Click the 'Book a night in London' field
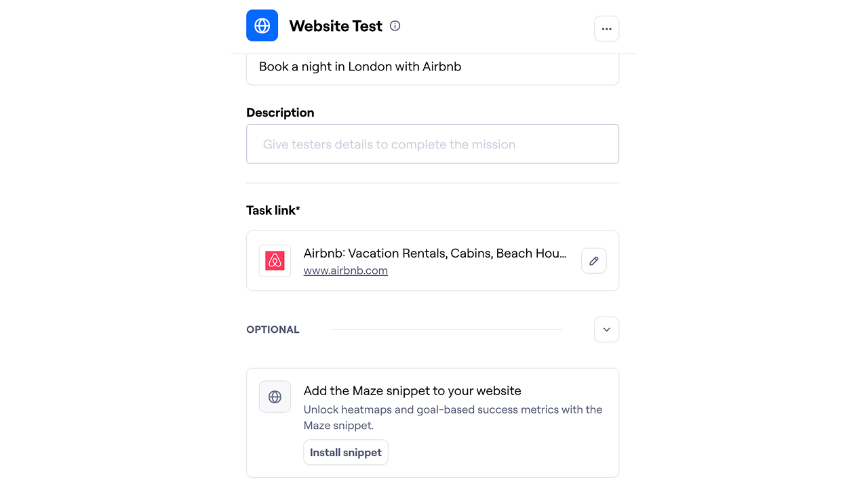This screenshot has height=488, width=868. pos(433,67)
